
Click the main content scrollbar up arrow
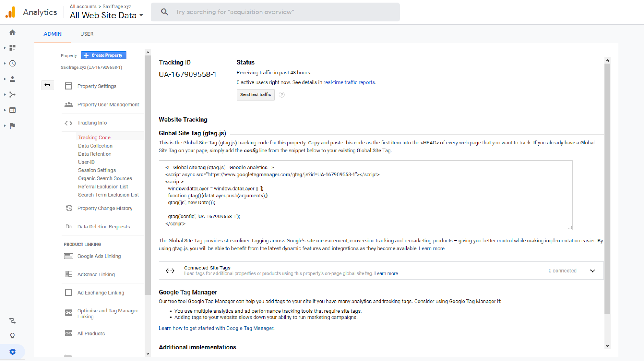click(x=607, y=60)
